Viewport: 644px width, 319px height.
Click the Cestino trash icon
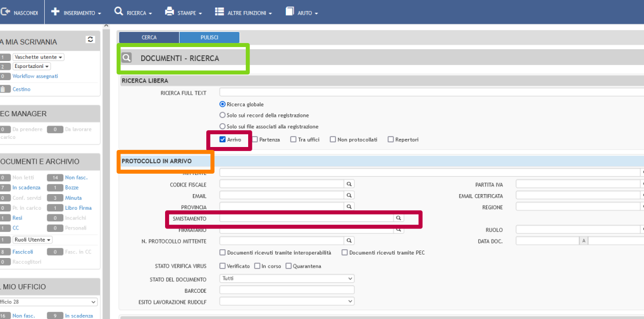[5, 89]
